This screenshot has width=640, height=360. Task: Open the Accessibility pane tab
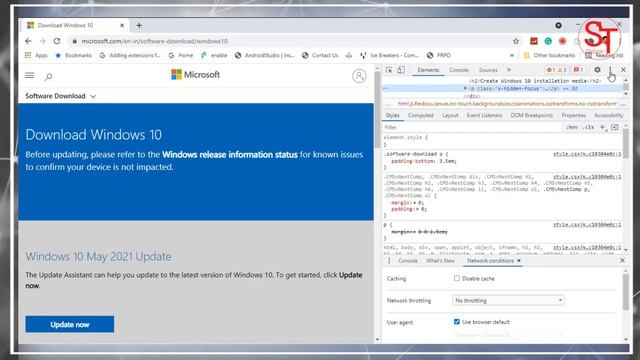(609, 116)
